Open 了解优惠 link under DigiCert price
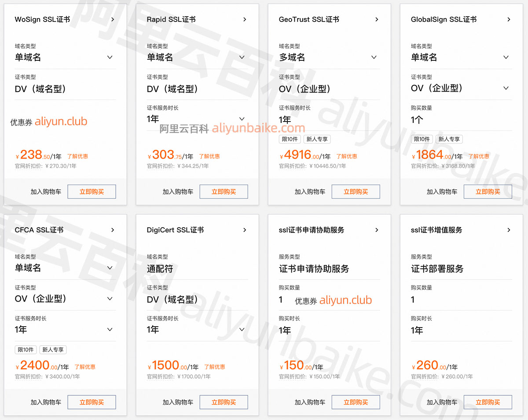528x420 pixels. coord(215,367)
